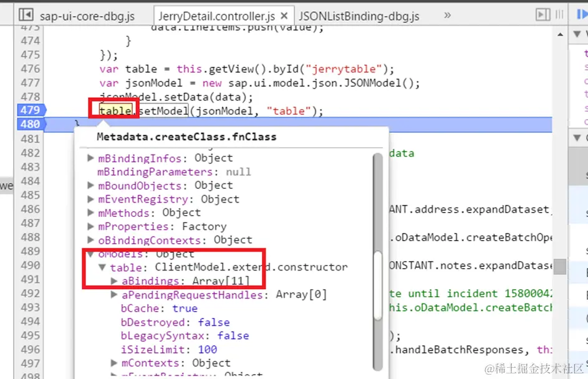
Task: Click Metadata.createClass.fnClass popup title
Action: (186, 137)
